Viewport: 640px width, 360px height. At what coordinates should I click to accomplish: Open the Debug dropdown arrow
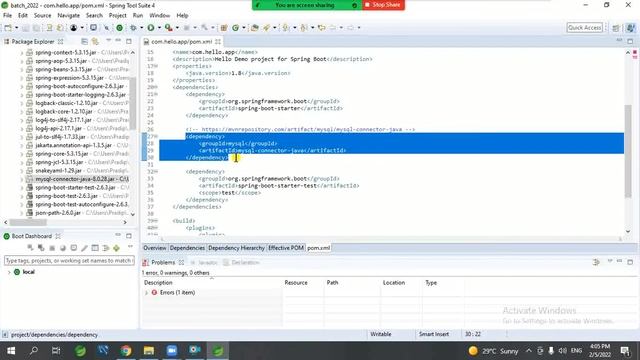[142, 28]
